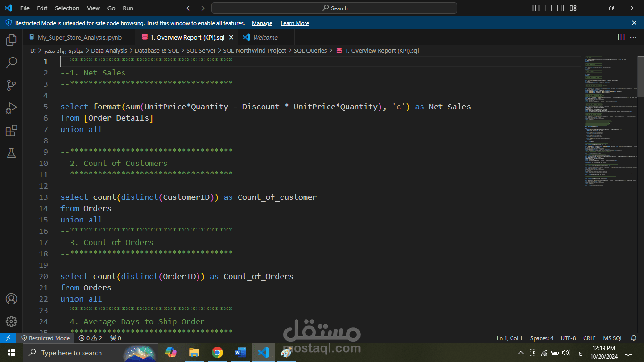Click the minimap code overview
This screenshot has width=644, height=362.
tap(611, 121)
